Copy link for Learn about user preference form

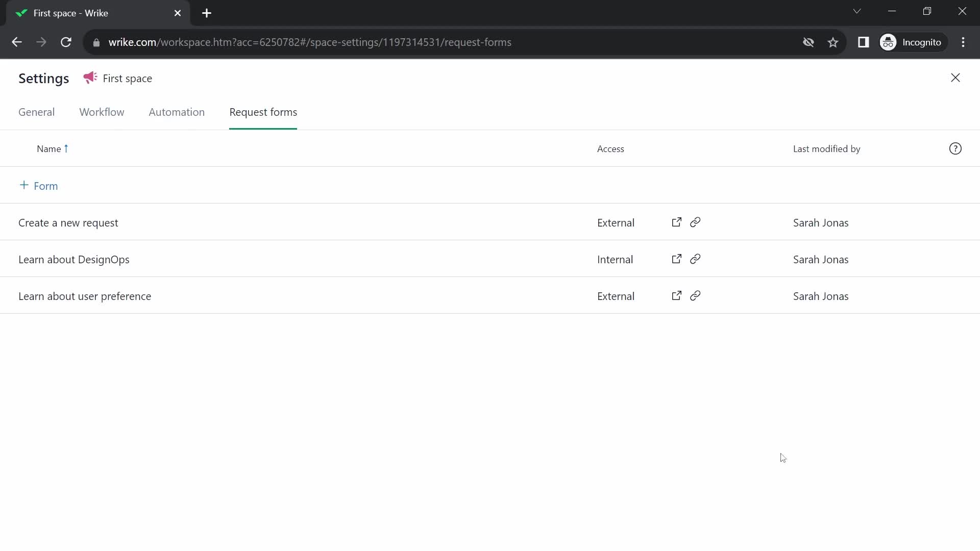point(695,296)
